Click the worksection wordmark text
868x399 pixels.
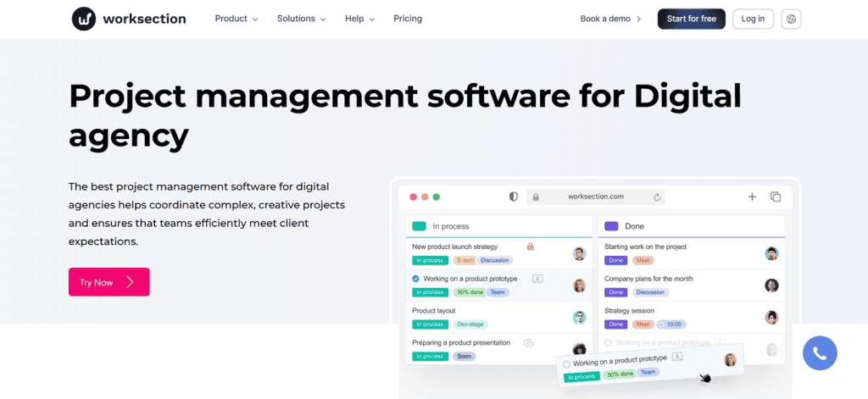pos(144,19)
